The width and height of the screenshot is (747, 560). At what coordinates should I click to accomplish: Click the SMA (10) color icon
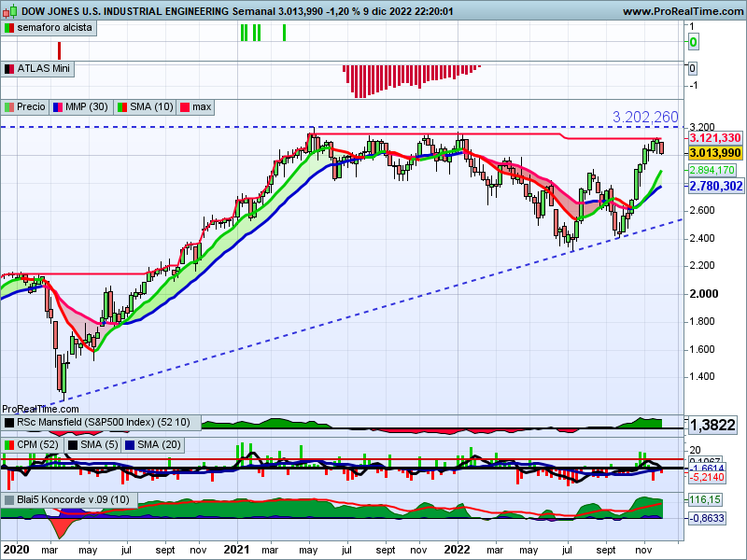click(x=122, y=107)
